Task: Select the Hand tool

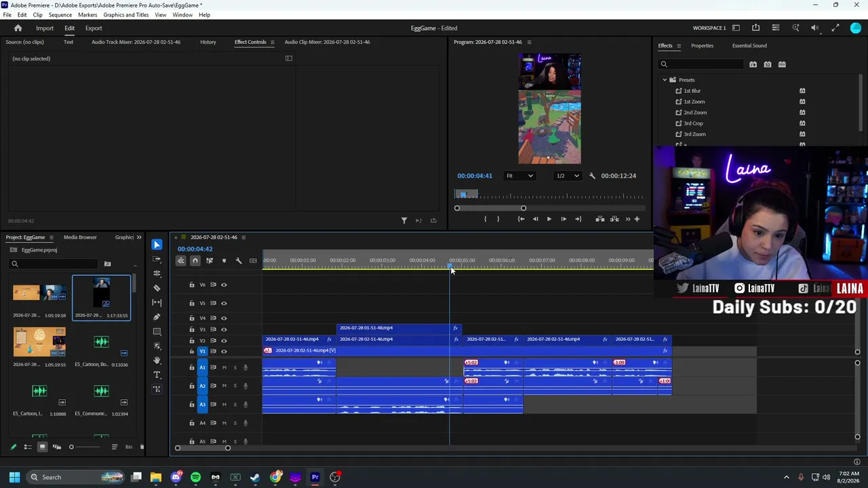Action: click(x=157, y=360)
